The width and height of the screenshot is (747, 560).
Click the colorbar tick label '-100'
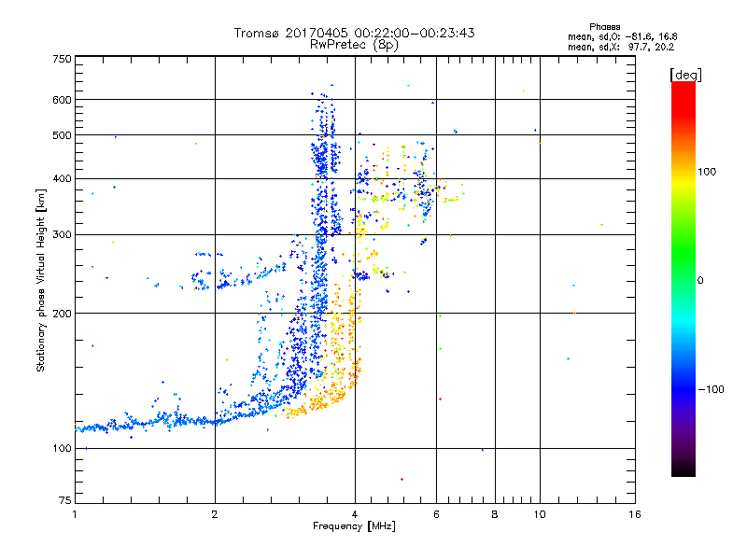point(711,389)
